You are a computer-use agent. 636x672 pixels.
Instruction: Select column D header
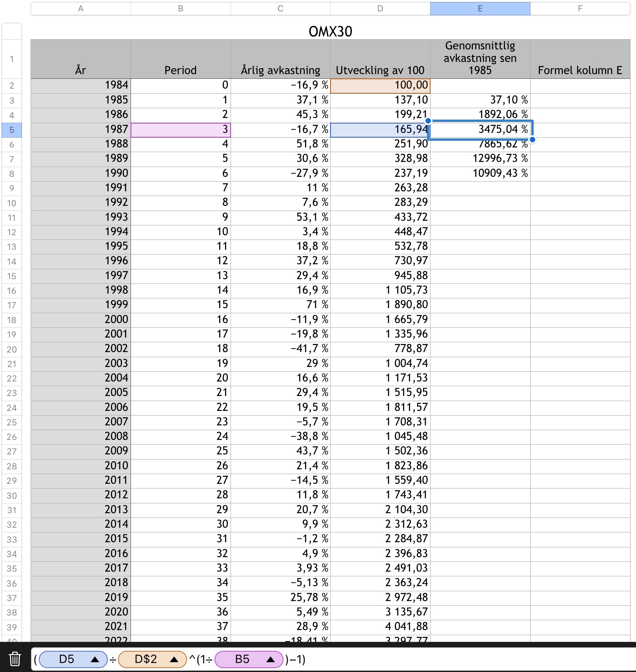[380, 9]
